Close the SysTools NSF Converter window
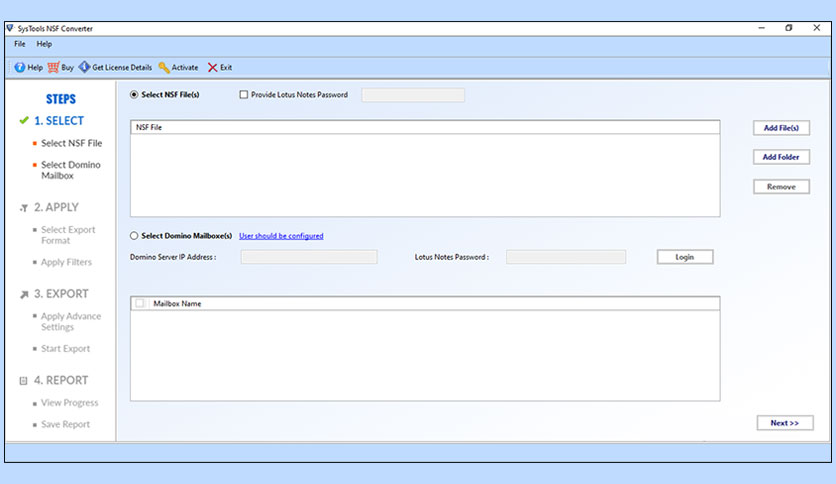The image size is (836, 484). pos(816,28)
